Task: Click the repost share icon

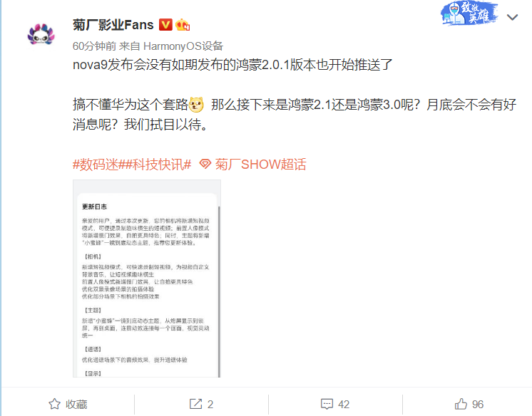Action: coord(196,404)
